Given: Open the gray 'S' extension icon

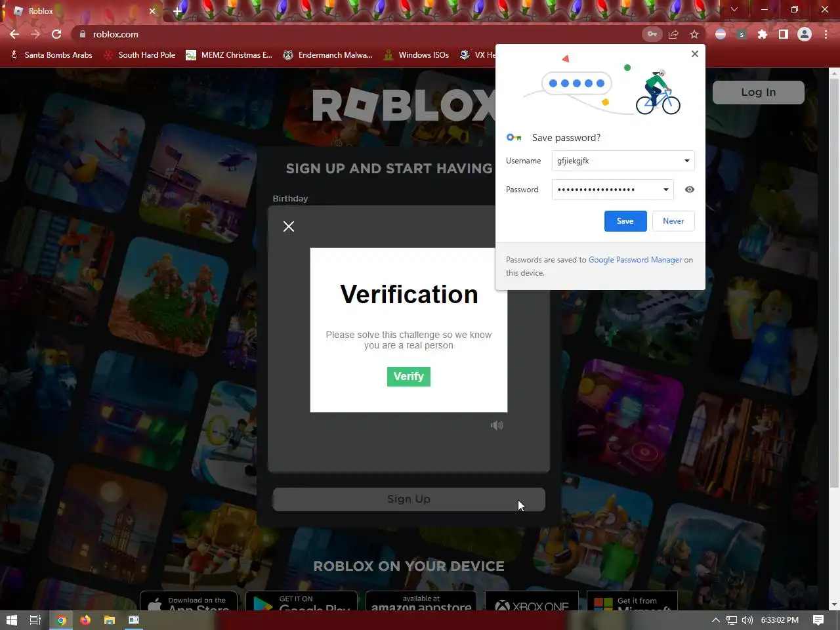Looking at the screenshot, I should [742, 34].
